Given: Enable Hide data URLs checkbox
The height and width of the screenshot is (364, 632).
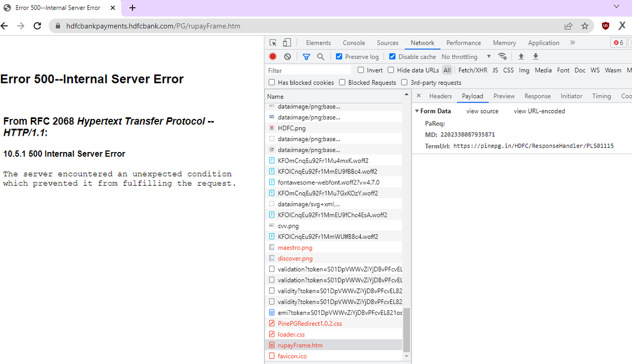Looking at the screenshot, I should point(391,70).
